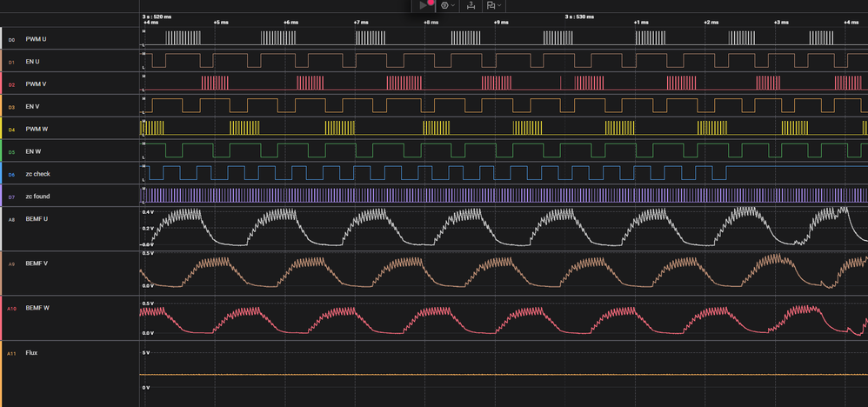Start capture with the play button
Screen dimensions: 868x407
pos(424,5)
